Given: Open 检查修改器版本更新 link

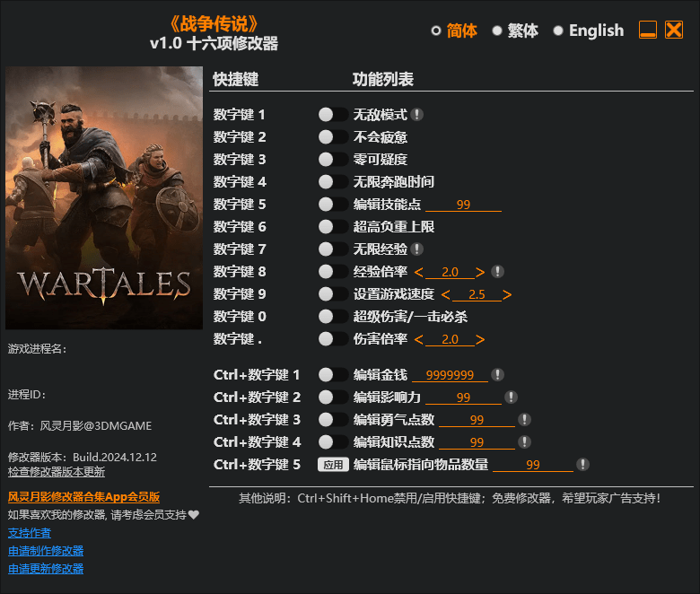Looking at the screenshot, I should coord(57,472).
